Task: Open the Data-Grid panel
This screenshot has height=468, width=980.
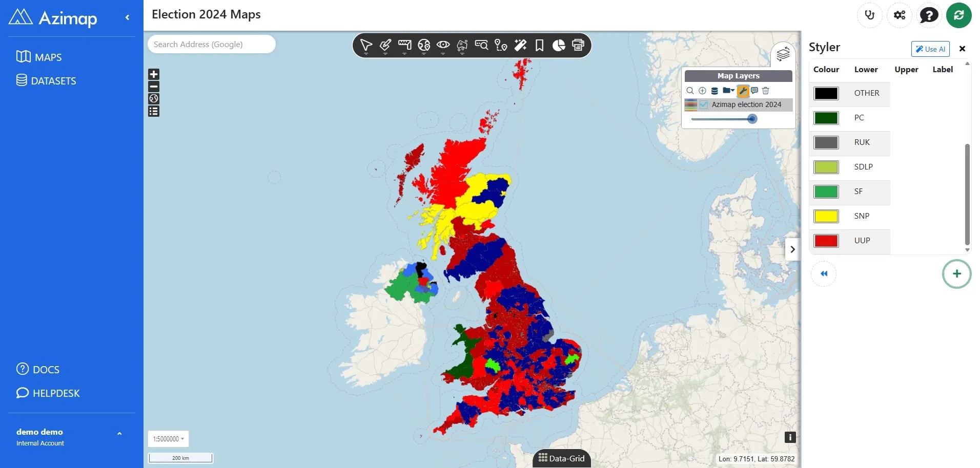Action: click(562, 458)
